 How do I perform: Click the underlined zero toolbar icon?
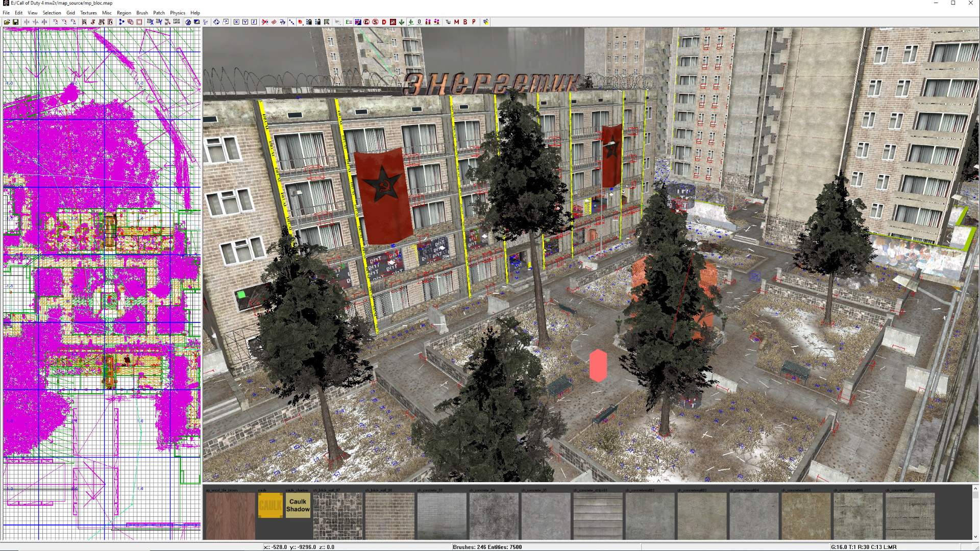tap(419, 22)
